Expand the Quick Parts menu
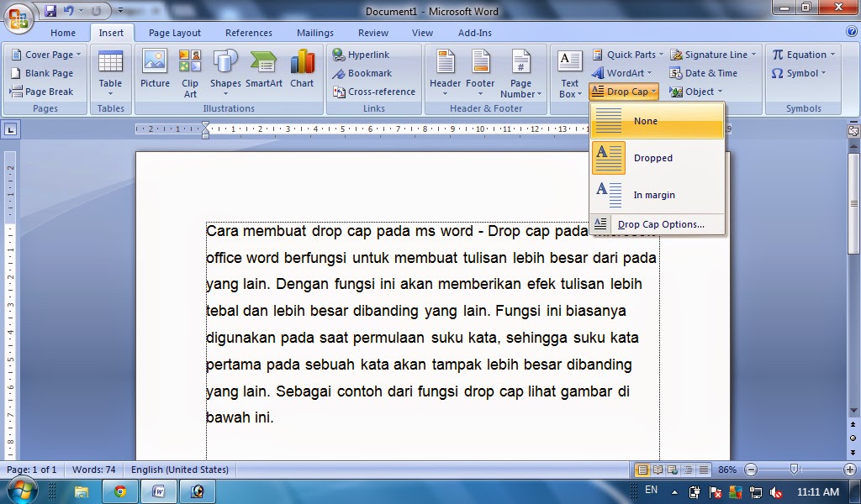 tap(626, 54)
